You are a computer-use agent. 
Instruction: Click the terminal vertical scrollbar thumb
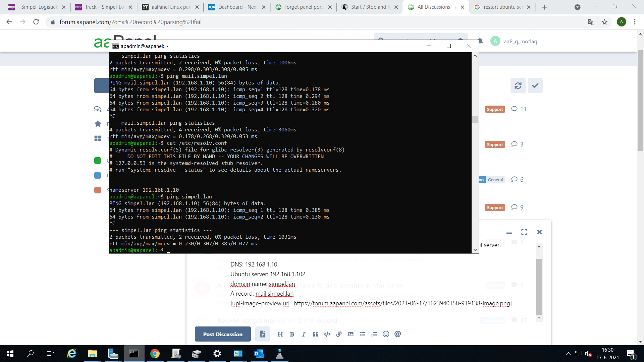475,120
